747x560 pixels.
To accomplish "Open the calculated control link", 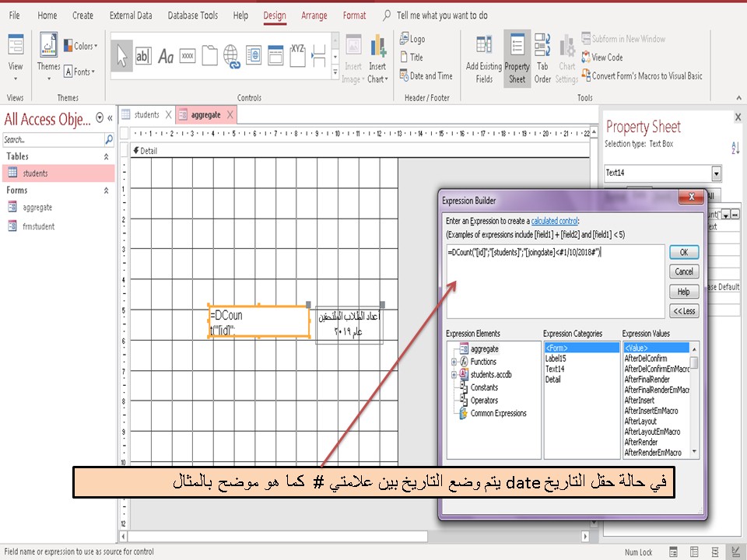I will 554,221.
